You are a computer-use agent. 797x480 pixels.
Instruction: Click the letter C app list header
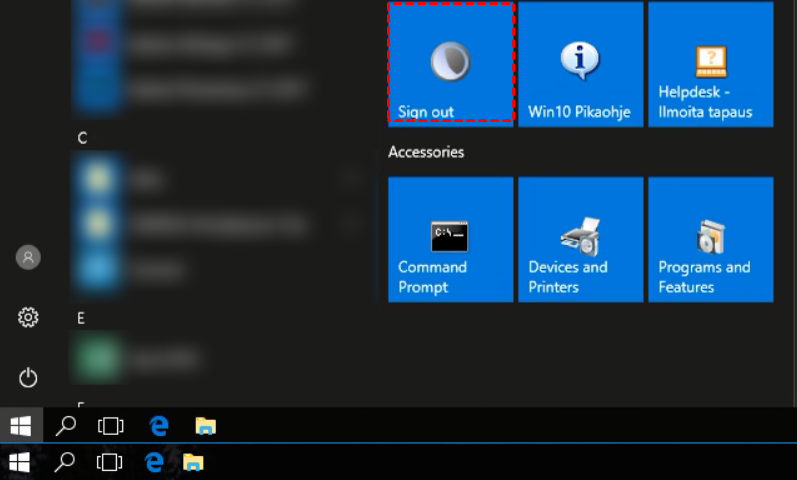coord(82,138)
